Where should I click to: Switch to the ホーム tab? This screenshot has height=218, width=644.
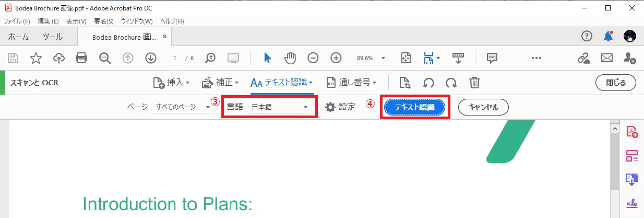[x=18, y=37]
